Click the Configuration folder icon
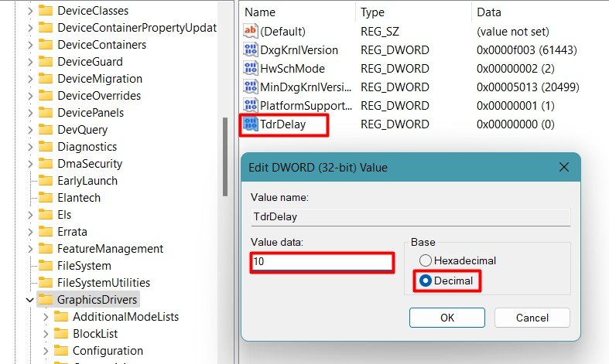Screen dimensions: 609x364 [61, 351]
